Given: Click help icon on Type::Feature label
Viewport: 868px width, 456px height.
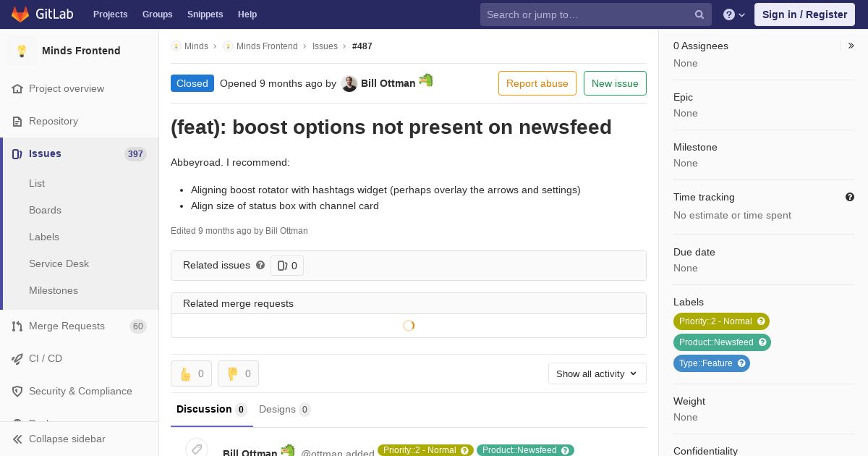Looking at the screenshot, I should tap(741, 363).
